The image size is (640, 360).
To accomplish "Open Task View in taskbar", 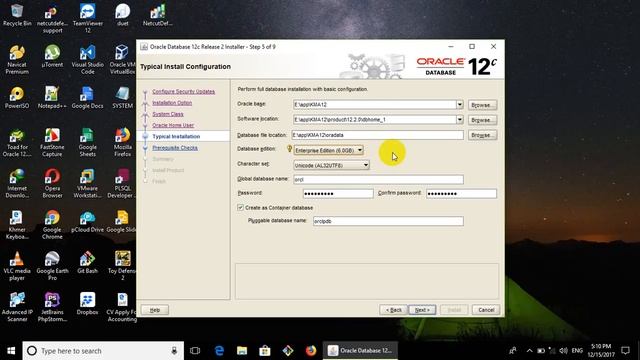I will pyautogui.click(x=195, y=351).
